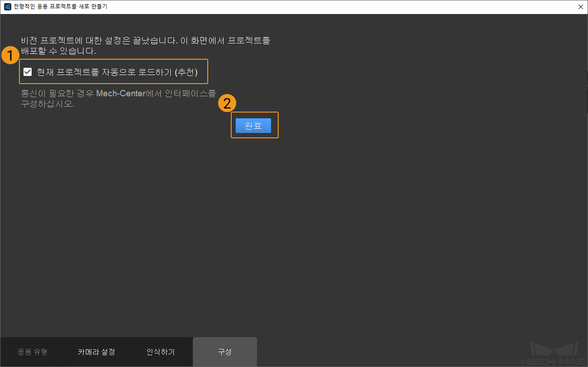Toggle the 현재 프로젝트를 자동으로 로드하기 checkbox
Image resolution: width=588 pixels, height=367 pixels.
coord(28,72)
